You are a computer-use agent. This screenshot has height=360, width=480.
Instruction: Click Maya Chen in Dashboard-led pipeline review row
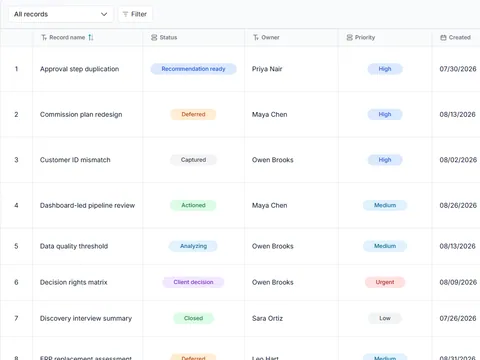coord(269,205)
